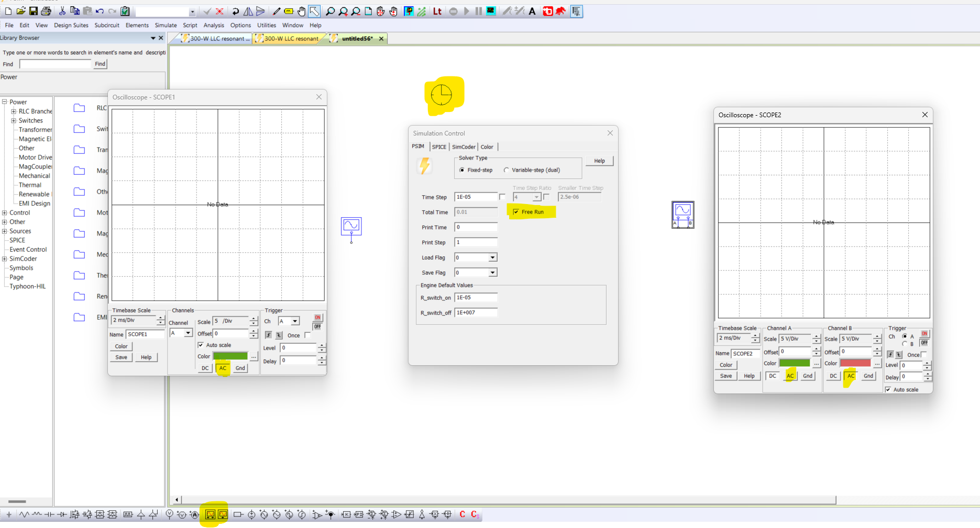Place a diode from the bottom toolbar
The height and width of the screenshot is (528, 980).
coord(62,515)
